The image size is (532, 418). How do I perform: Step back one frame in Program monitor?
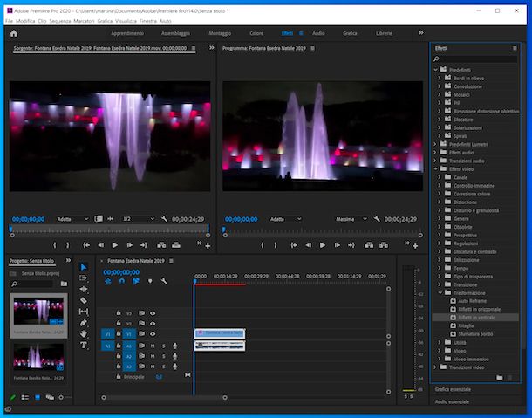pos(308,245)
